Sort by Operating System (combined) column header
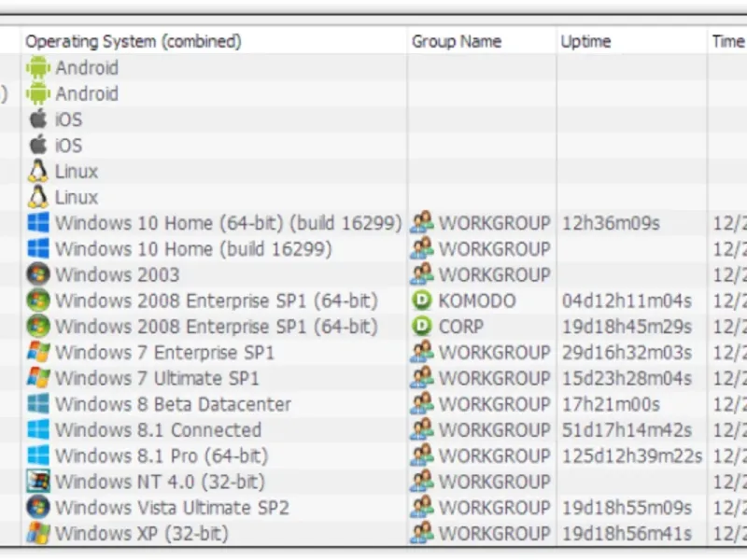Image resolution: width=747 pixels, height=560 pixels. pyautogui.click(x=214, y=41)
